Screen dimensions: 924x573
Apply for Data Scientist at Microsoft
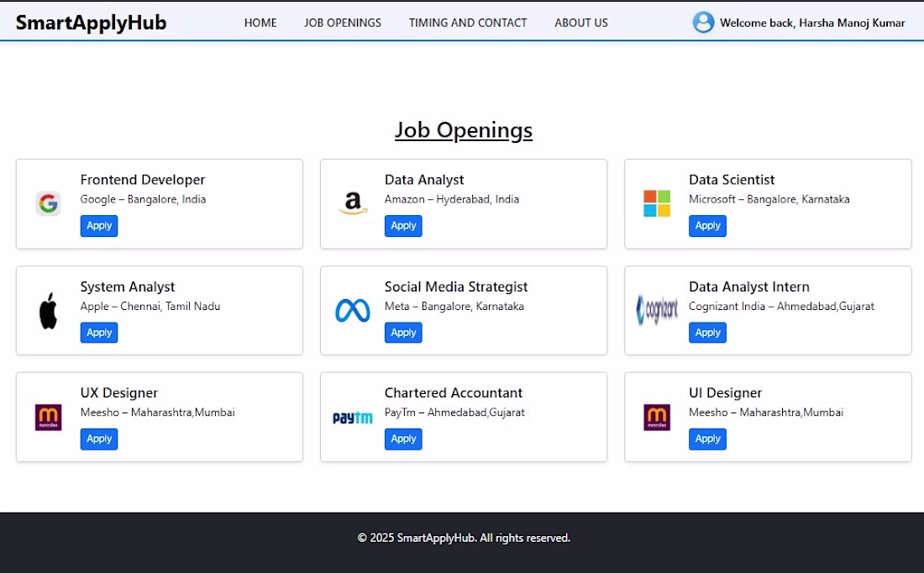click(x=707, y=226)
